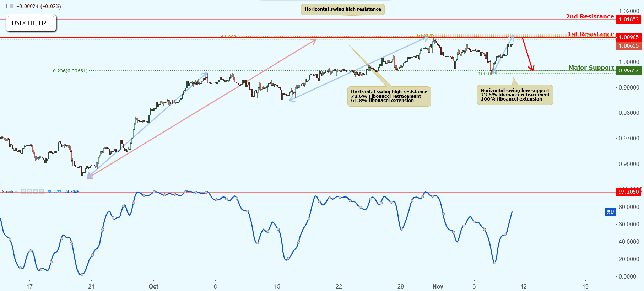This screenshot has width=644, height=291.
Task: Click the 24 date label on time axis
Action: [x=91, y=286]
